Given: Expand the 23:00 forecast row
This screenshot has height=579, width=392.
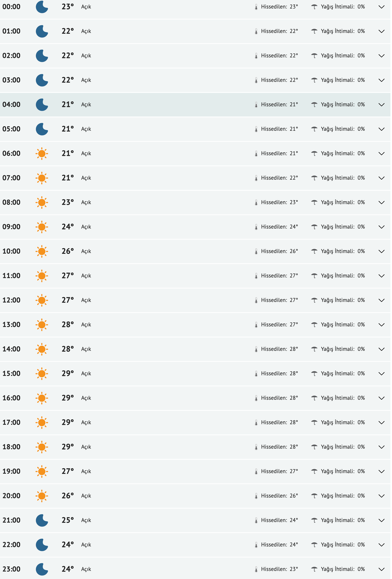Looking at the screenshot, I should [381, 569].
